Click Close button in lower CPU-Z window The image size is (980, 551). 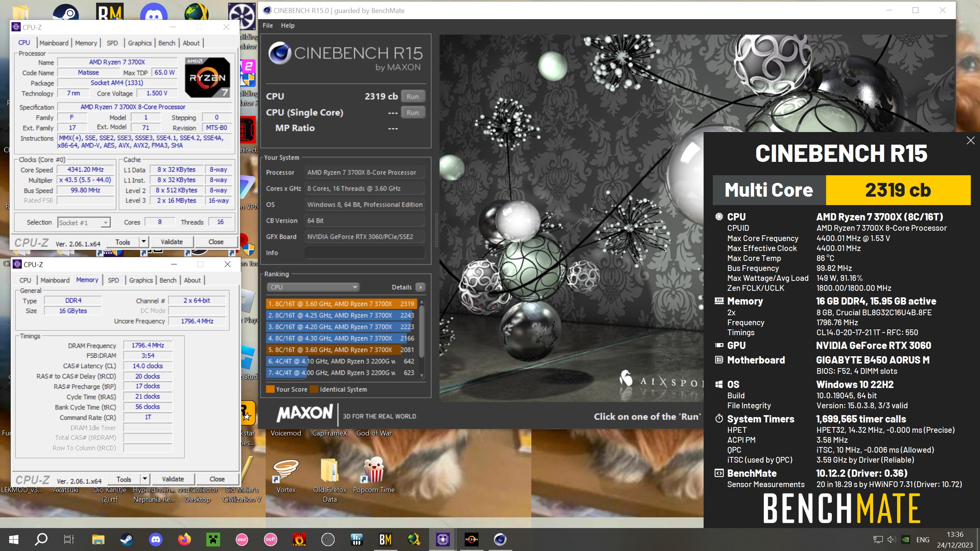[217, 479]
